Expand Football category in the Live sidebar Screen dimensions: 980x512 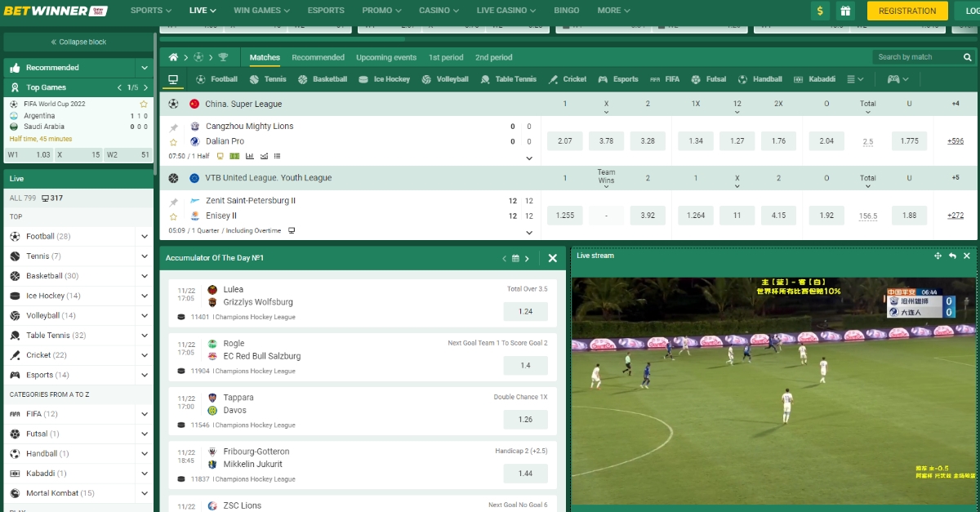click(145, 237)
